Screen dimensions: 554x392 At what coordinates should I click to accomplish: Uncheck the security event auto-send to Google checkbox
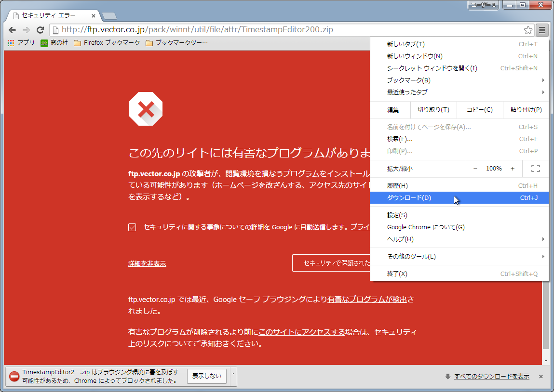point(132,227)
